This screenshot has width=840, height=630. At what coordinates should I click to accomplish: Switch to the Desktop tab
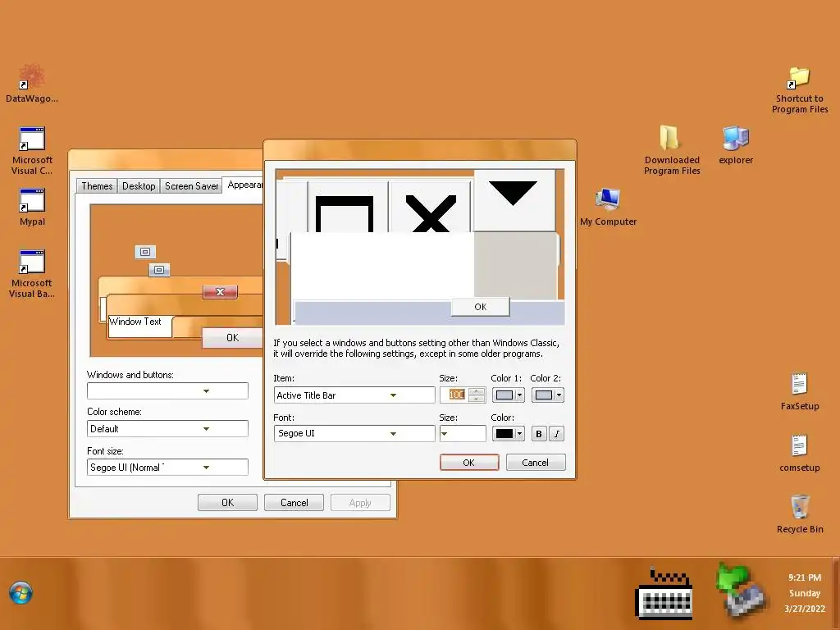coord(139,186)
